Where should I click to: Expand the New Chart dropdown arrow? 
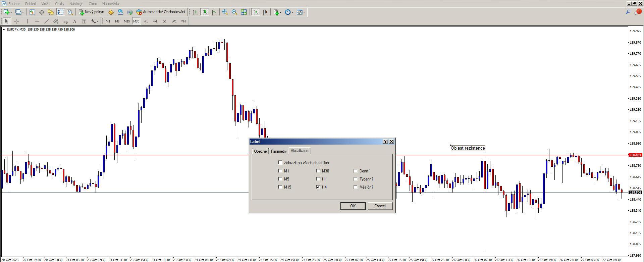[x=11, y=12]
